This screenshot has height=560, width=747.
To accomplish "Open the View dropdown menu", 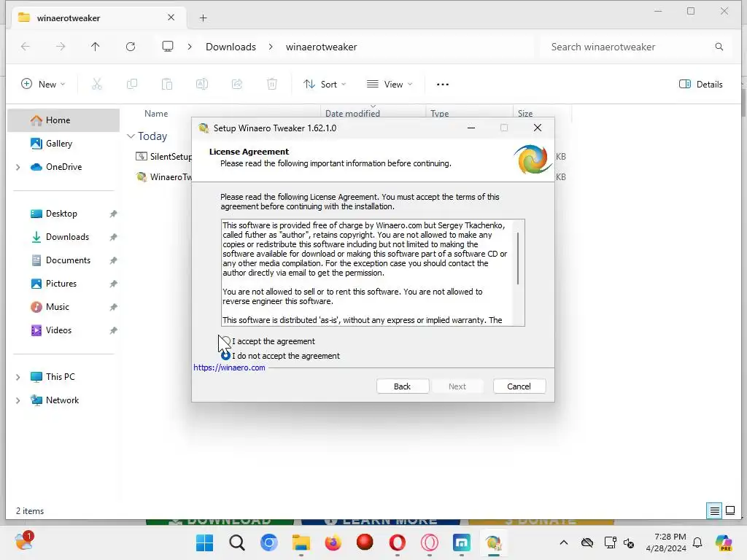I will [x=390, y=85].
